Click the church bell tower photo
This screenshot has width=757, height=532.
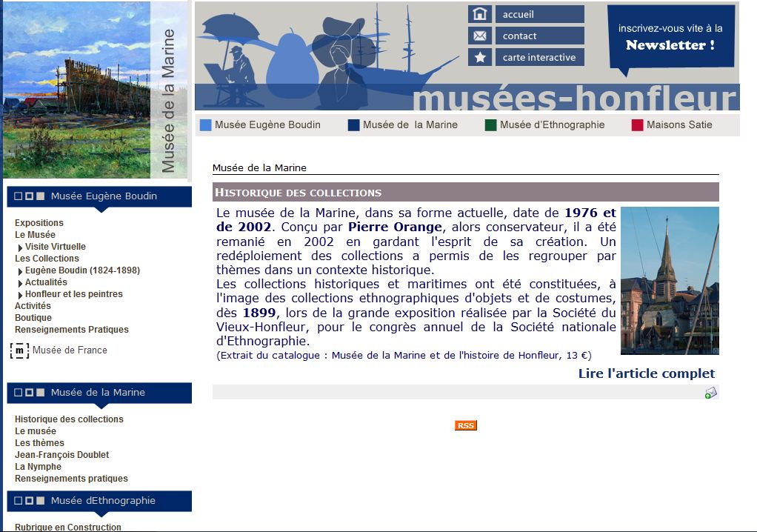[x=669, y=281]
